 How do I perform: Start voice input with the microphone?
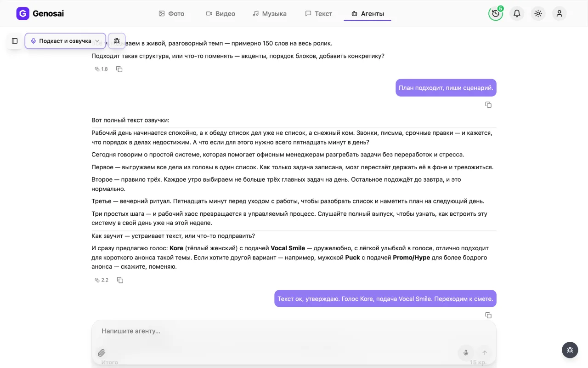(x=466, y=353)
